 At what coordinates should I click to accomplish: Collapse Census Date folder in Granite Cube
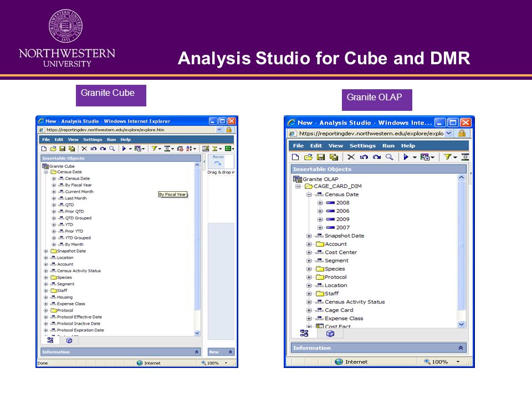(46, 172)
